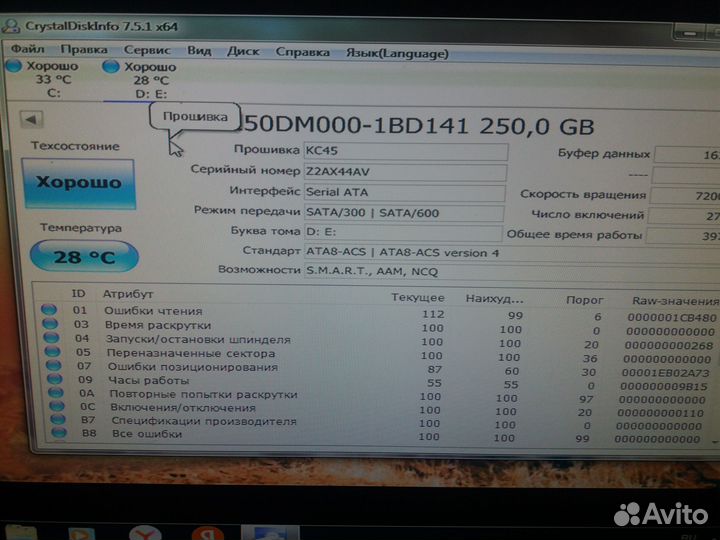Go to previous disk with the left arrow

31,120
